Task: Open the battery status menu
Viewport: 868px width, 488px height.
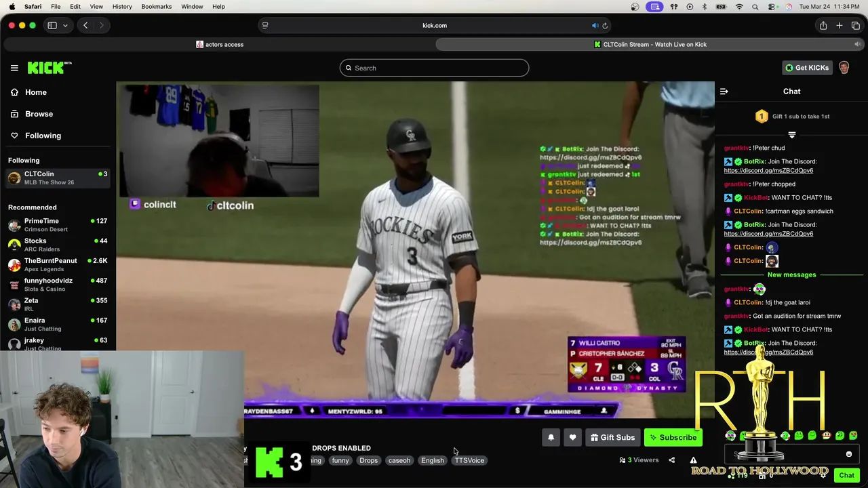Action: click(722, 6)
